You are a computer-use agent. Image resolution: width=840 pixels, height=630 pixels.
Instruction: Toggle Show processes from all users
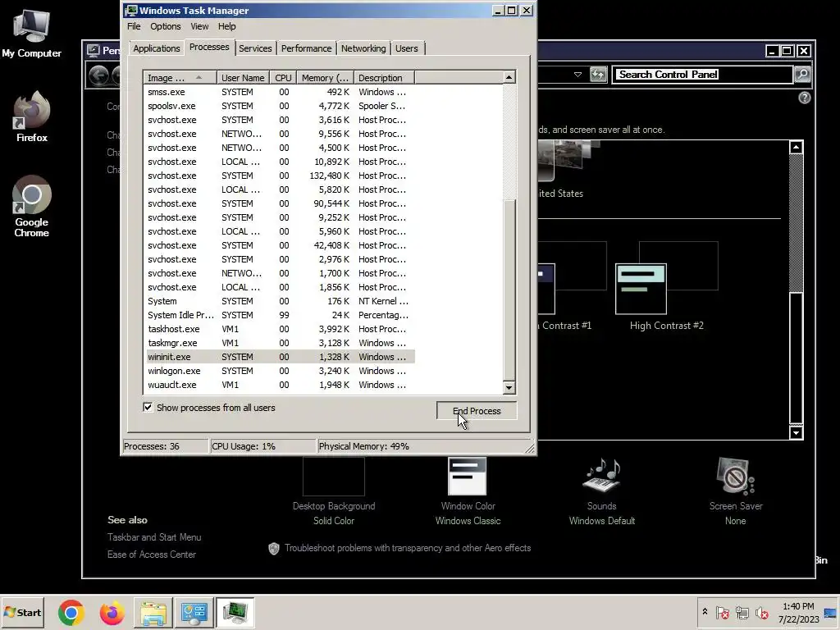click(x=148, y=407)
